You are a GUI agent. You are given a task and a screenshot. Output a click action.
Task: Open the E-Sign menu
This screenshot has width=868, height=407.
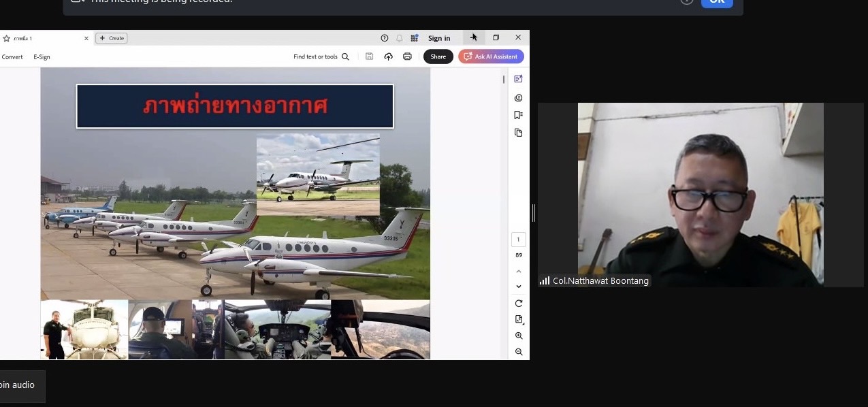tap(42, 57)
